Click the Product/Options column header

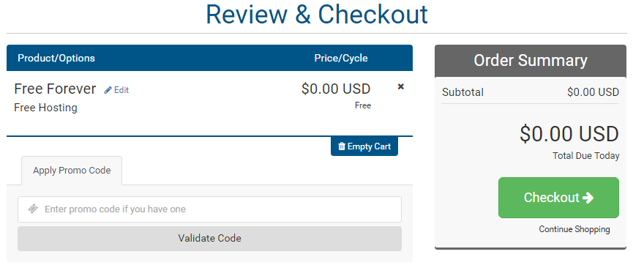pos(56,58)
